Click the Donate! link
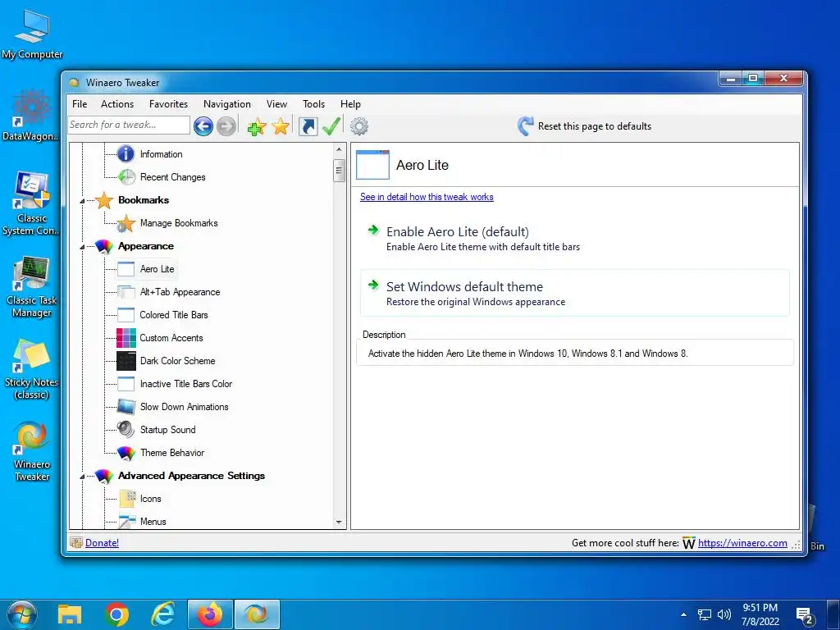Screen dimensions: 840x630 pyautogui.click(x=102, y=543)
